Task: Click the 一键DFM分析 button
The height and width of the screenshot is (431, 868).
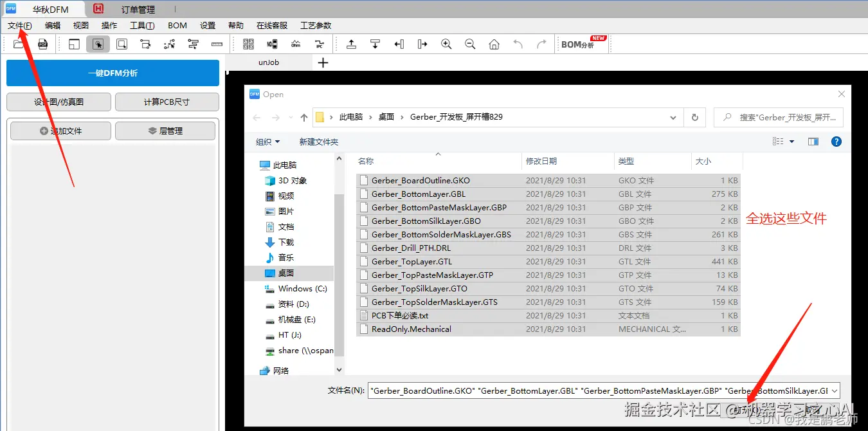Action: (x=113, y=73)
